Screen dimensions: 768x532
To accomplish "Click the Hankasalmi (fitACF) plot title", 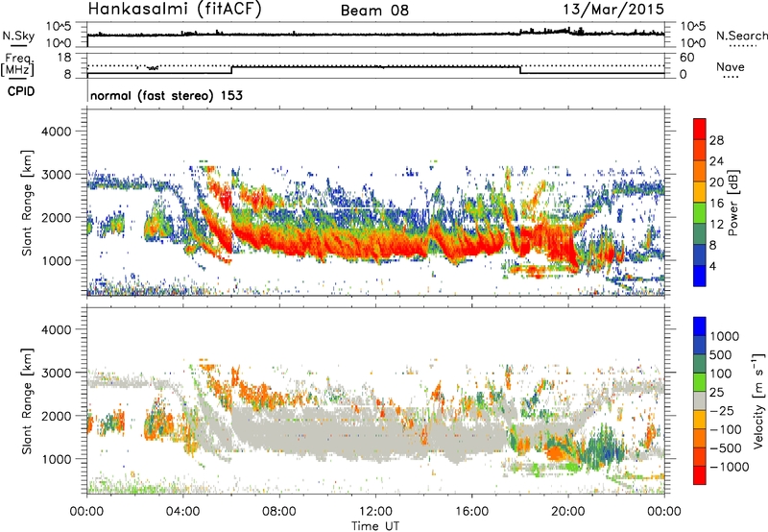I will 175,9.
